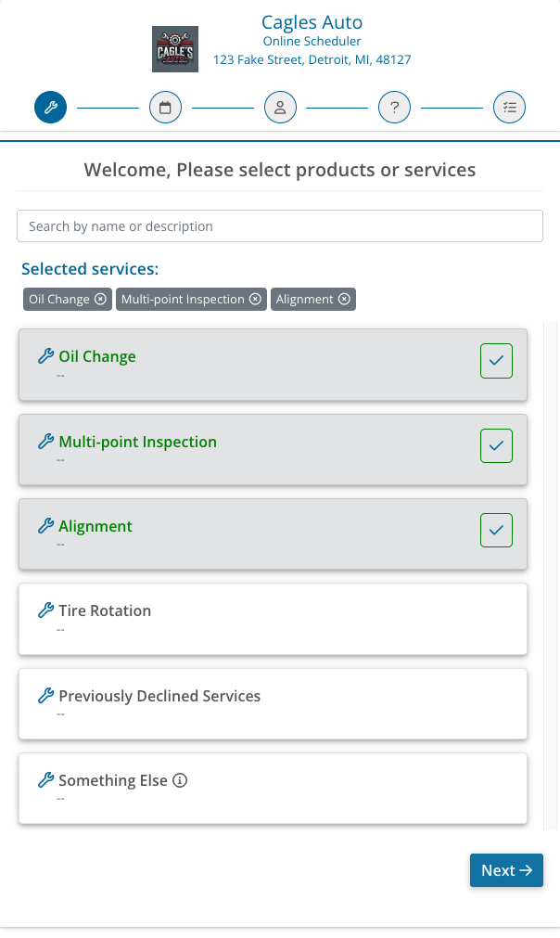Uncheck the Multi-point Inspection checkbox
Viewport: 560px width, 938px height.
496,446
